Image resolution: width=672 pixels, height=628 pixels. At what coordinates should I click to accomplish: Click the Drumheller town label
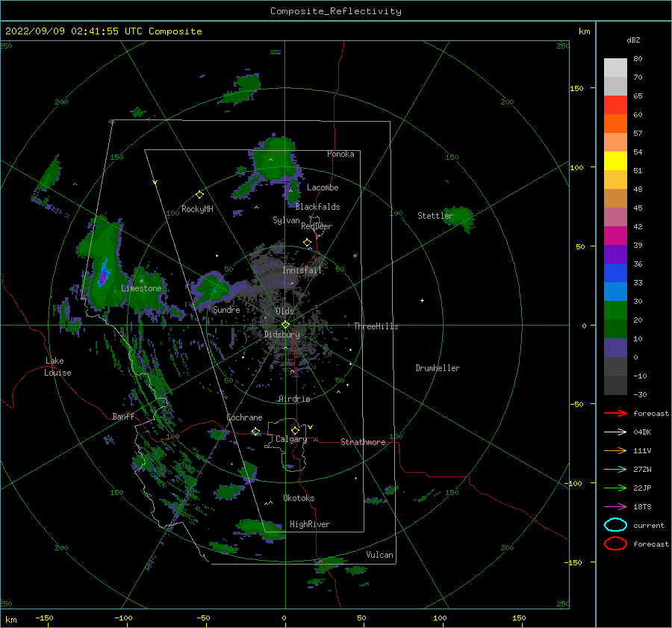[x=438, y=368]
